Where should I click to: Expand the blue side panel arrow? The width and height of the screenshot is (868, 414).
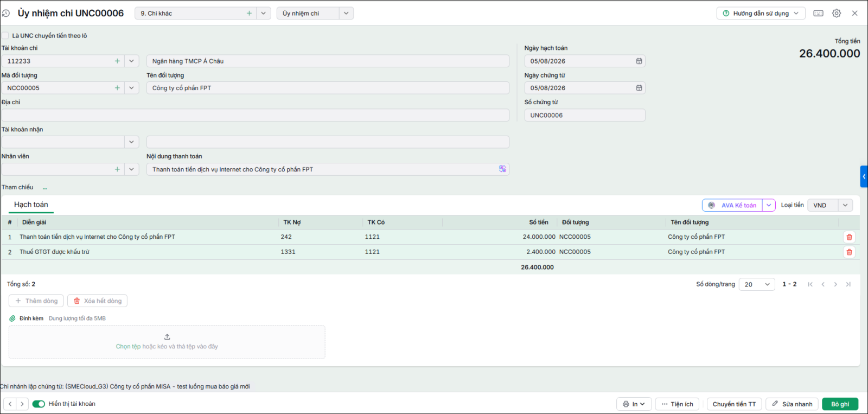pyautogui.click(x=864, y=176)
